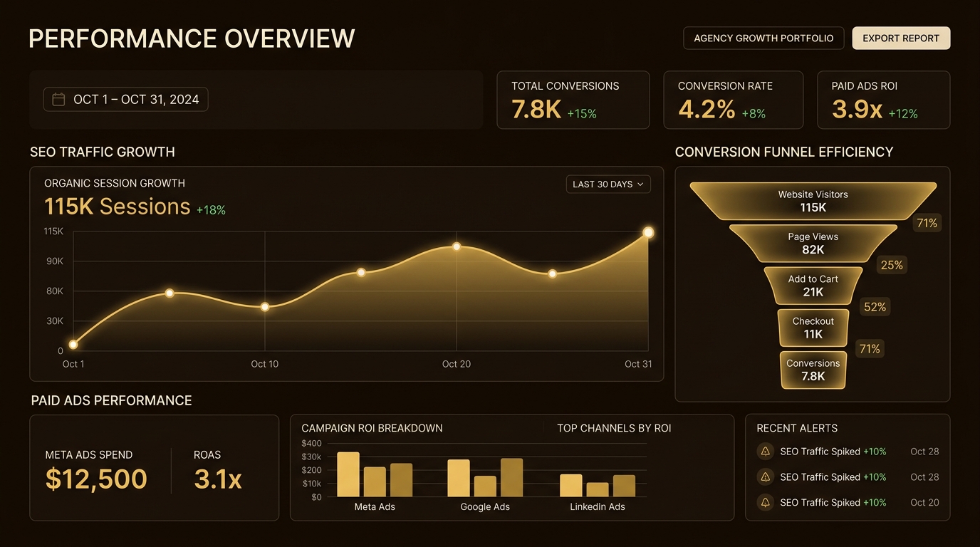Click the bell icon on the Oct 20 alert
This screenshot has height=547, width=980.
(766, 502)
